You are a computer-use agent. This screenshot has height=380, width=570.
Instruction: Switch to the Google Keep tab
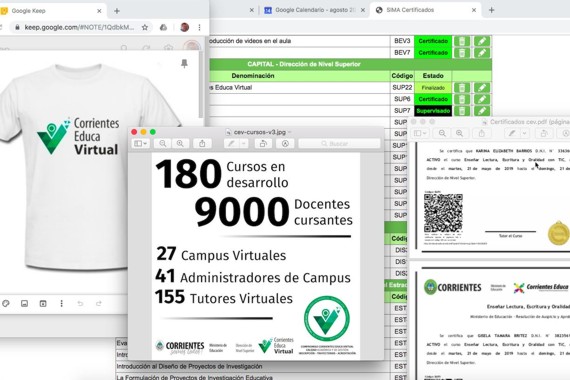click(x=51, y=11)
